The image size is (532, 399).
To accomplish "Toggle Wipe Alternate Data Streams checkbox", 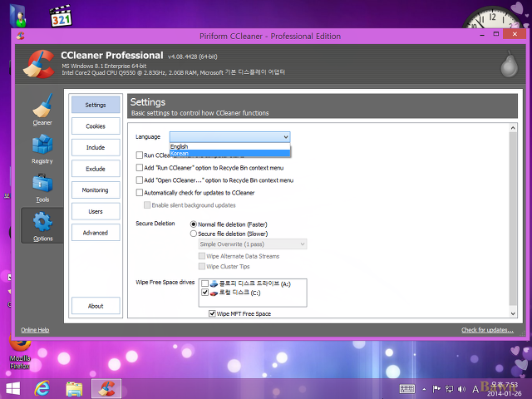I will 202,256.
